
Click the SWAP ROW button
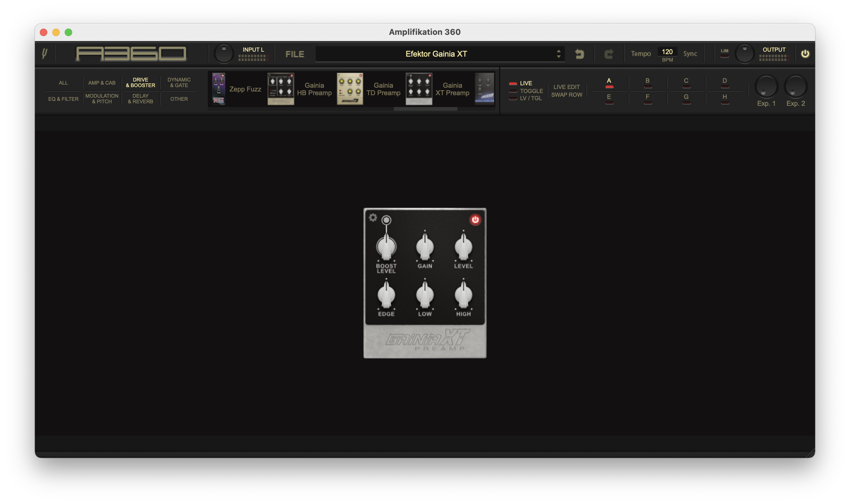tap(567, 95)
